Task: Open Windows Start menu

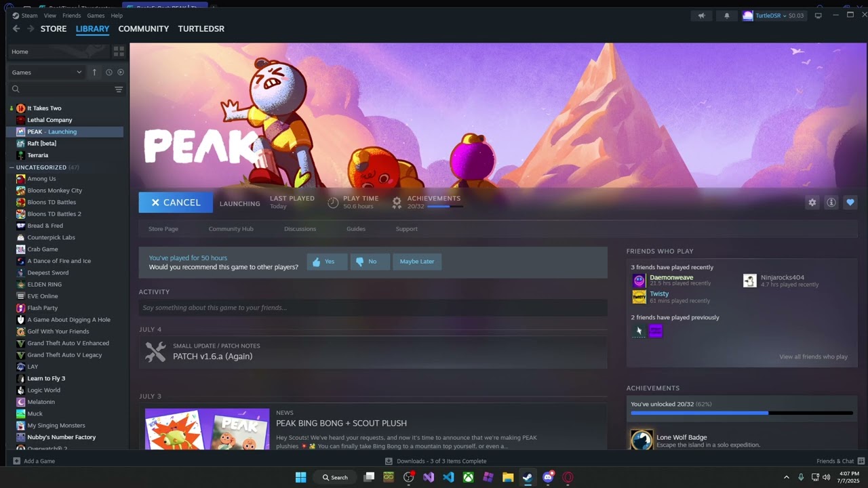Action: point(300,477)
